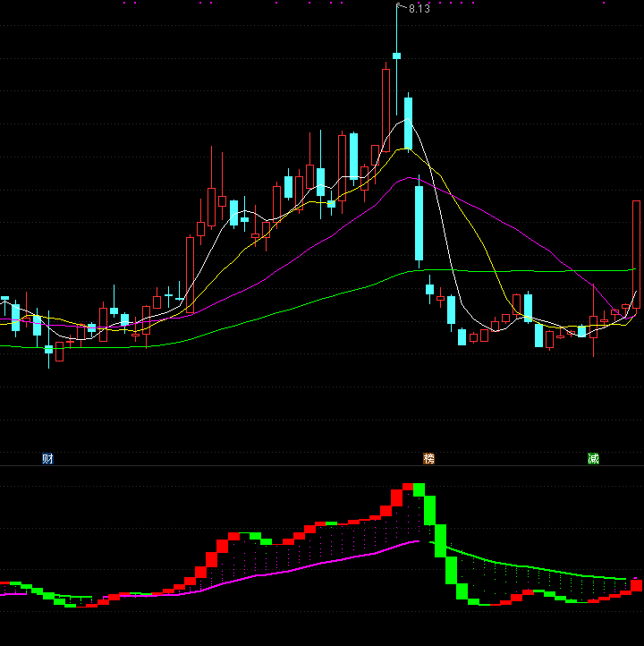This screenshot has height=646, width=644.
Task: Select the green 减 reduction marker icon
Action: pyautogui.click(x=593, y=458)
